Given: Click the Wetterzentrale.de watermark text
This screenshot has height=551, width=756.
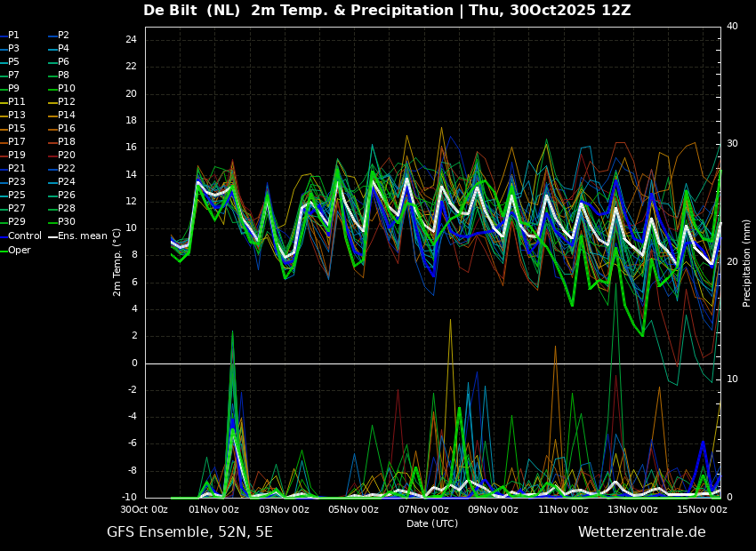Looking at the screenshot, I should coord(642,531).
